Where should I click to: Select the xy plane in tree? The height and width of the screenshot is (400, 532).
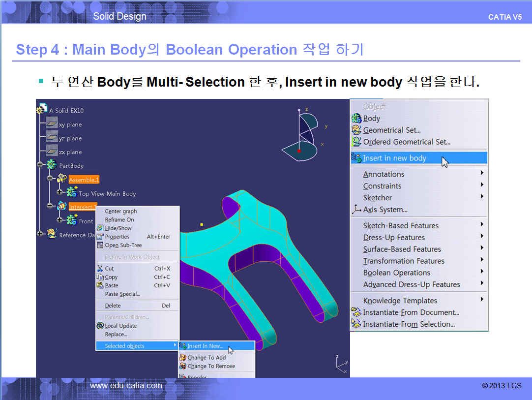[70, 124]
